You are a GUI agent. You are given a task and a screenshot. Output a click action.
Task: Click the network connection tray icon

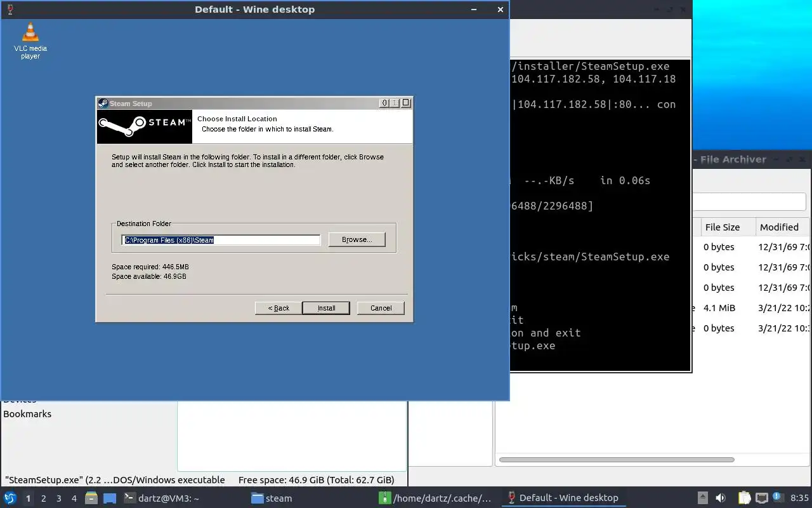(761, 498)
